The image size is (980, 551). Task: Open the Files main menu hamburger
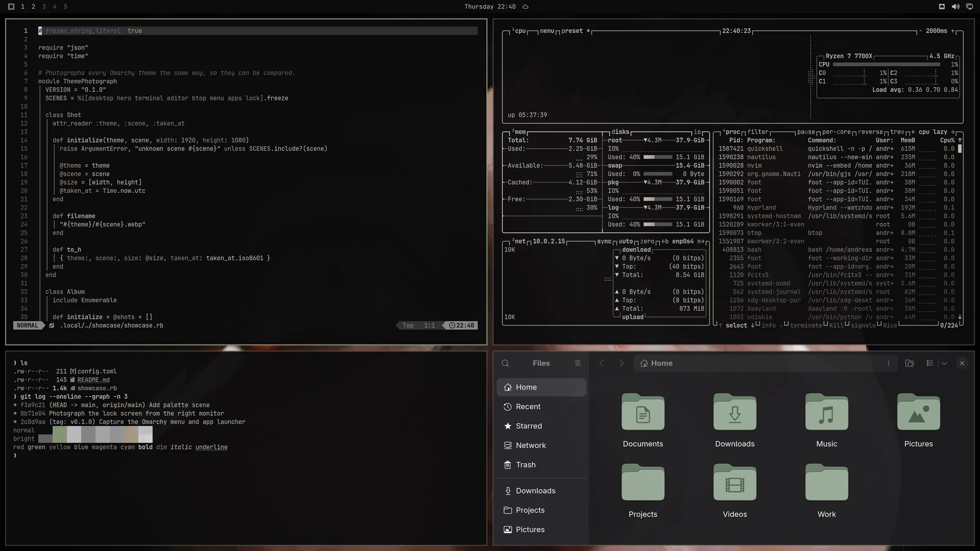(x=578, y=363)
